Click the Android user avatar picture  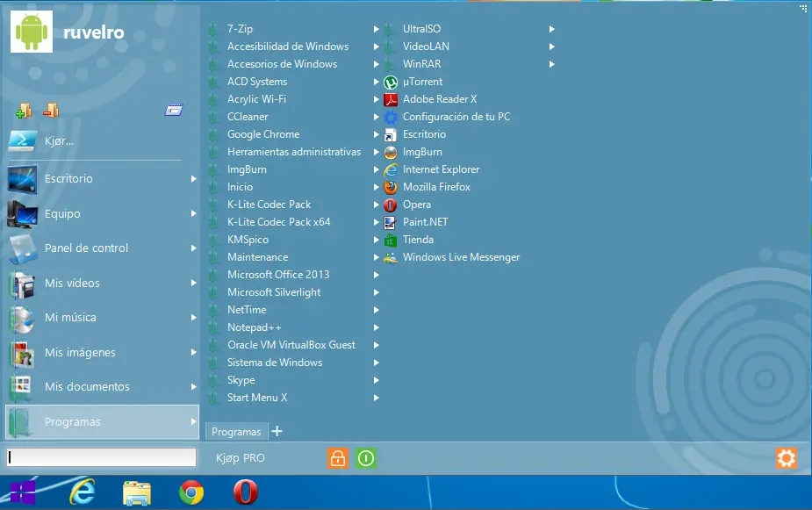pyautogui.click(x=32, y=32)
